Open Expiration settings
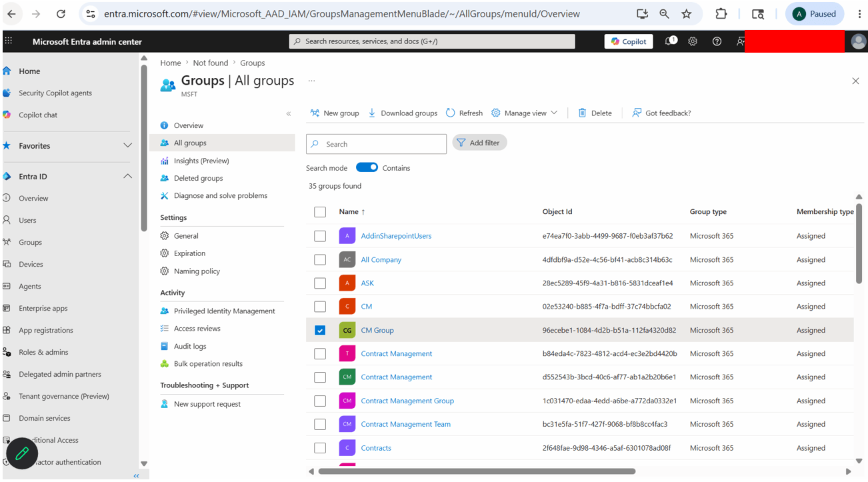This screenshot has height=482, width=868. pos(189,253)
